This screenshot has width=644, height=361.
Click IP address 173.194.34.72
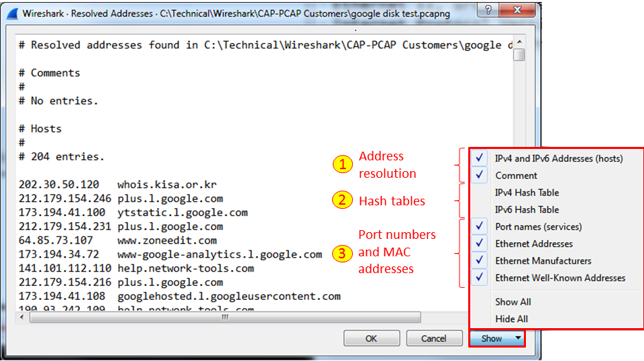(59, 254)
